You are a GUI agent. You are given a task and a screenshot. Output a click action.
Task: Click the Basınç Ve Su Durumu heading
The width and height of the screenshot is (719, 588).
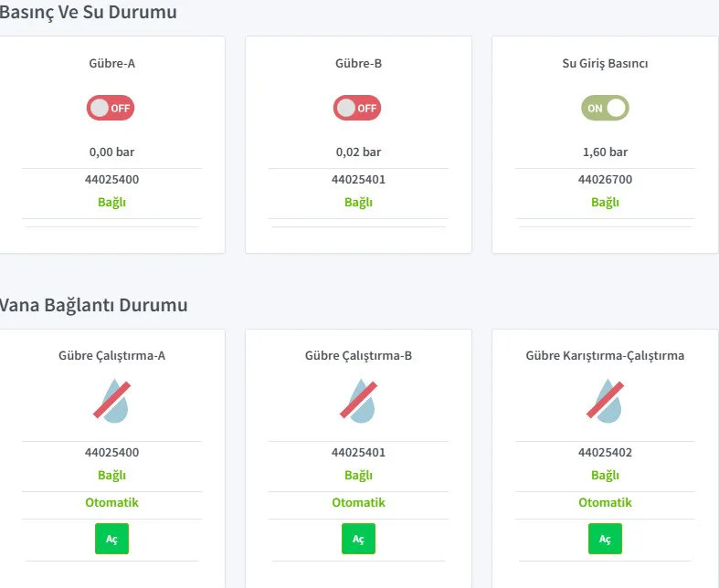tap(88, 12)
